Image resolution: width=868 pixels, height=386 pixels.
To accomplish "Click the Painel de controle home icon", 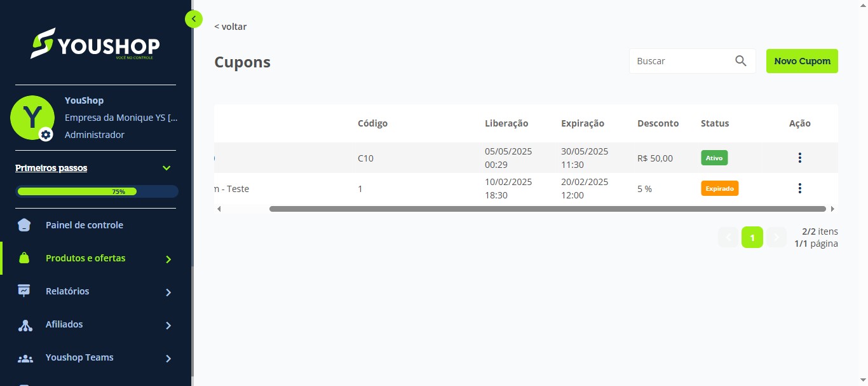I will [24, 225].
